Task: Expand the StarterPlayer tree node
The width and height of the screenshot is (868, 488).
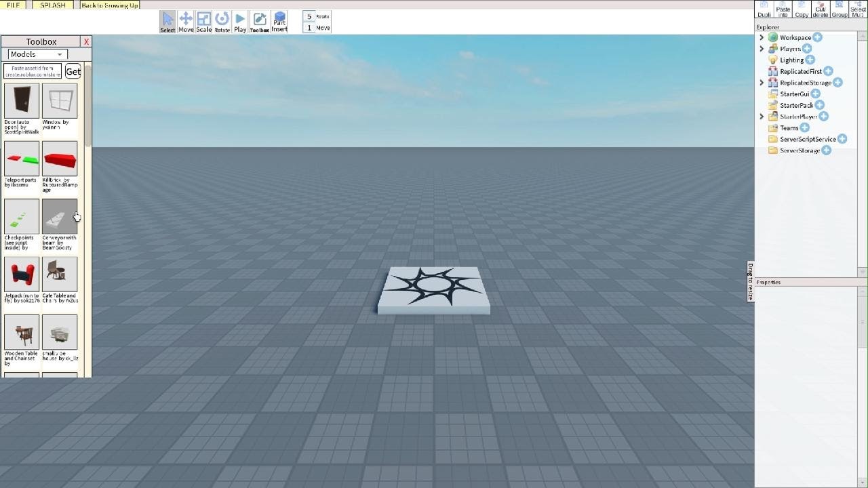Action: pyautogui.click(x=762, y=117)
